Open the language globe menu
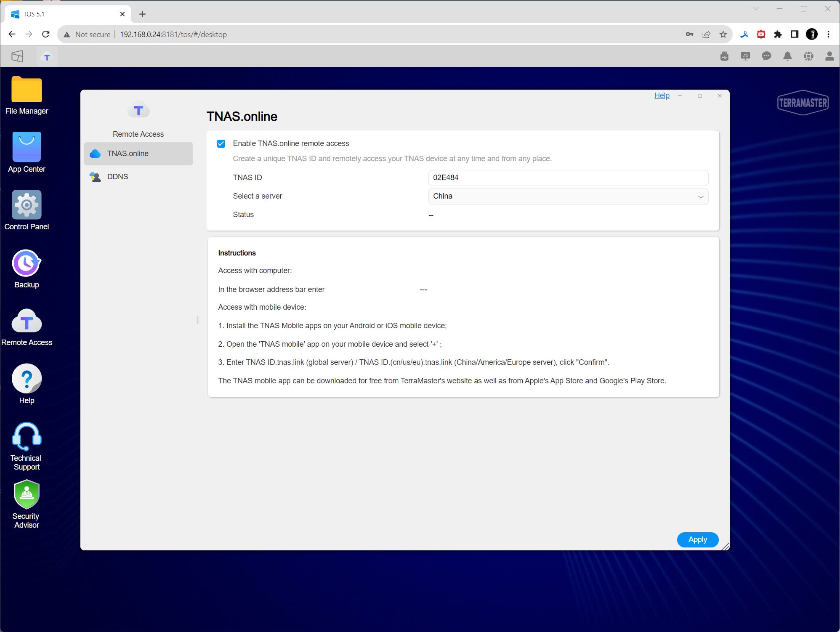Screen dimensions: 840x632 tap(808, 56)
